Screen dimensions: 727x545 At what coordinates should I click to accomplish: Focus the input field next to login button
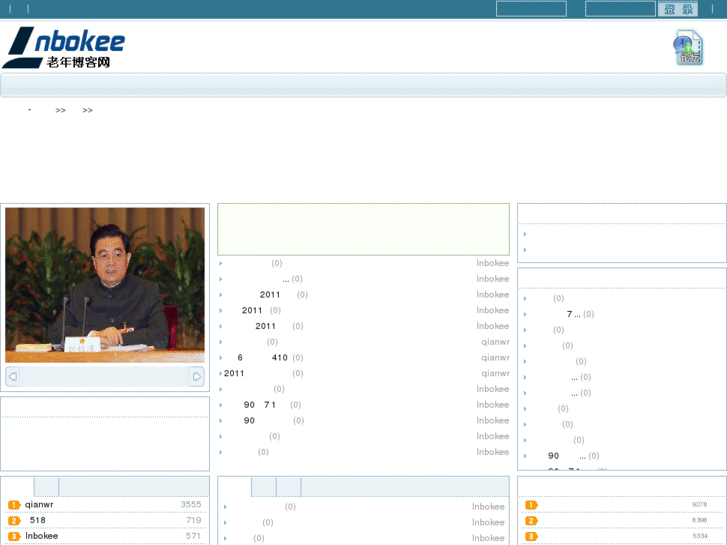point(620,9)
